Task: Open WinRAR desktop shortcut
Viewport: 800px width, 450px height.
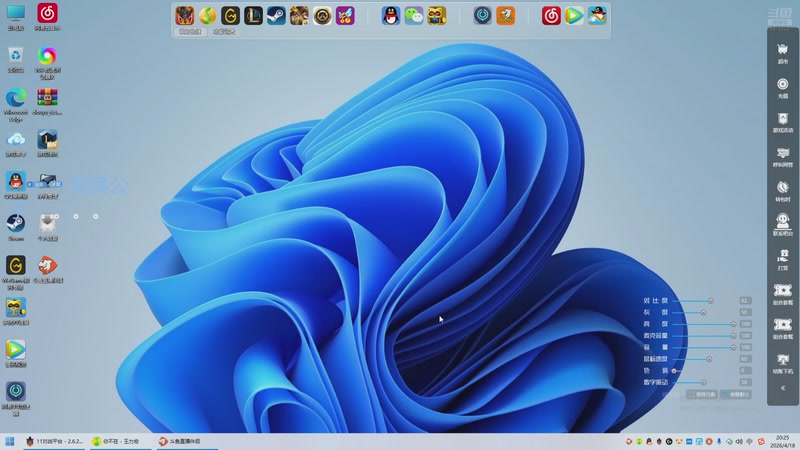Action: [x=47, y=99]
